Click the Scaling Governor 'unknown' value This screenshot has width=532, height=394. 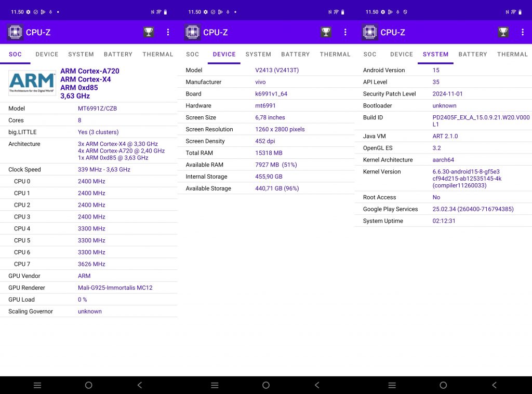click(89, 311)
